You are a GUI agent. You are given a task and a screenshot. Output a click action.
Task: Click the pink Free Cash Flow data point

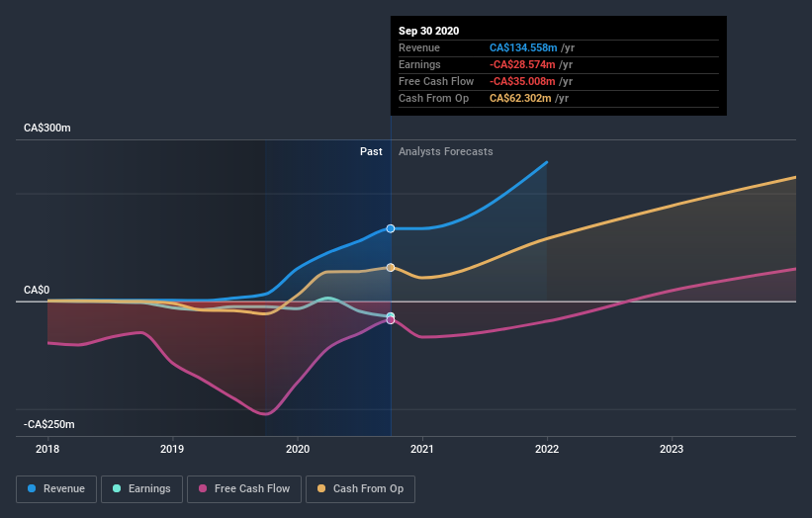[391, 320]
